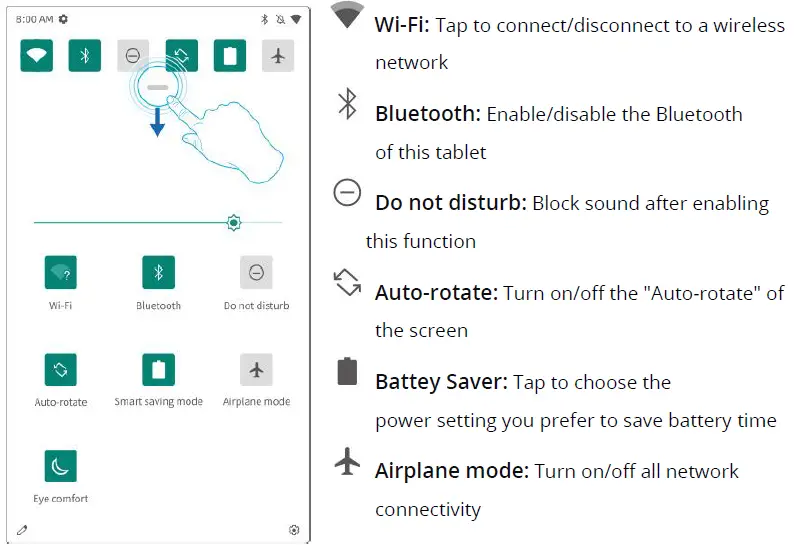
Task: Toggle the Wi-Fi tile in the grid
Action: pyautogui.click(x=61, y=272)
